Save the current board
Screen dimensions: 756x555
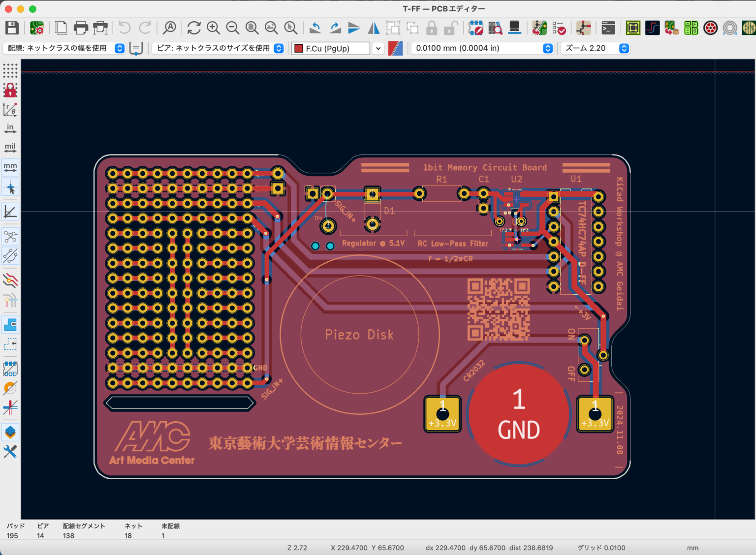12,28
